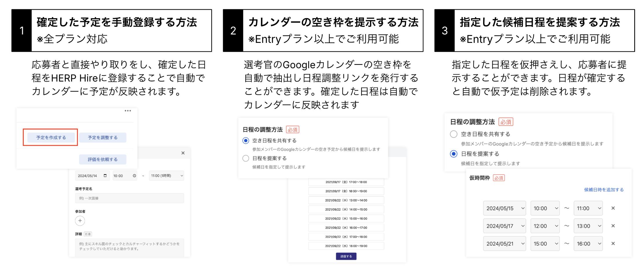The image size is (644, 274).
Task: Click the 予定を作成する button
Action: point(51,137)
